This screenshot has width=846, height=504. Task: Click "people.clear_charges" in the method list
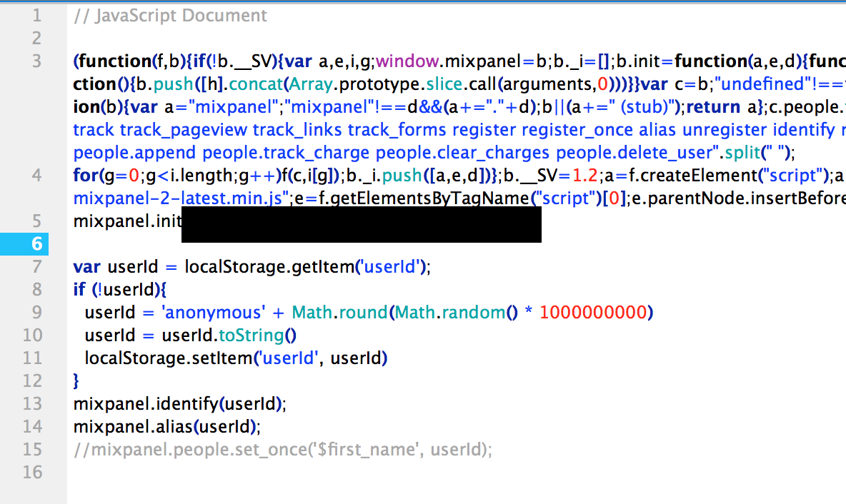(x=462, y=153)
